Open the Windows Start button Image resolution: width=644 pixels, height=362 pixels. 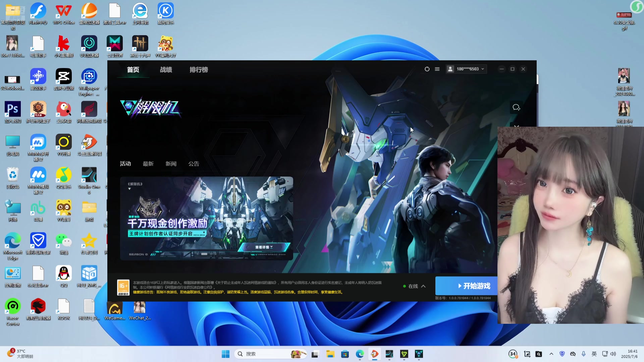[x=225, y=354]
